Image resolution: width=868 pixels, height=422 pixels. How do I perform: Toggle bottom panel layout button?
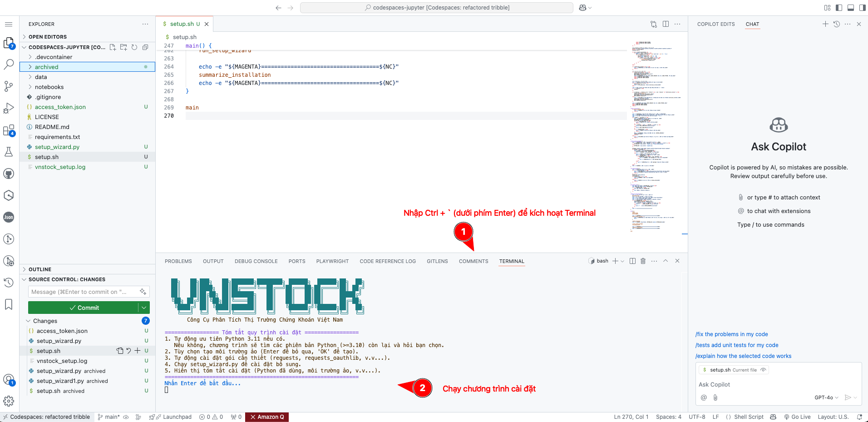click(851, 8)
